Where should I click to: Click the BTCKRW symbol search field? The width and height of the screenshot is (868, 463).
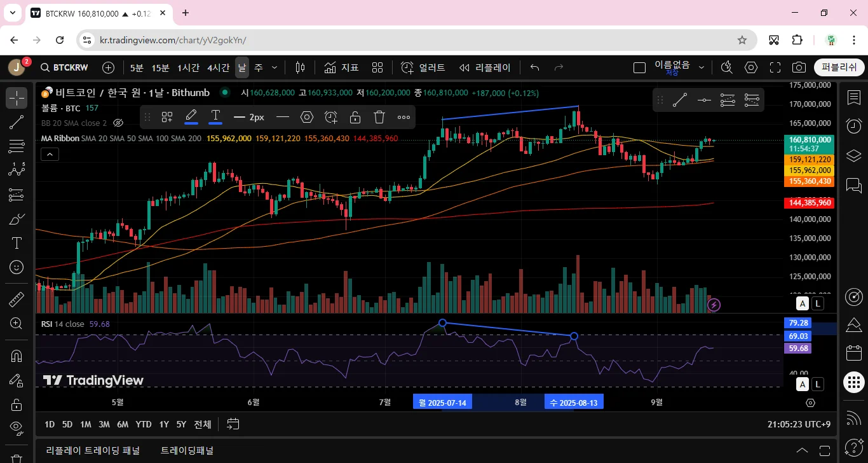tap(64, 67)
